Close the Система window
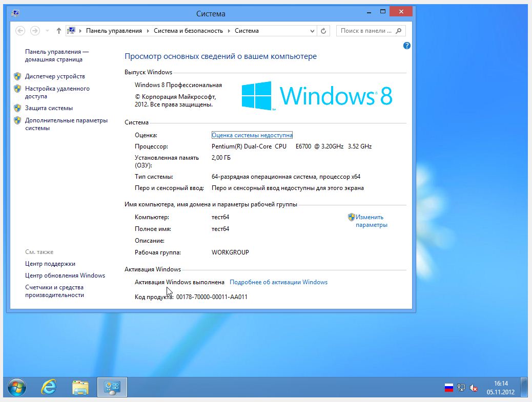The width and height of the screenshot is (532, 402). 401,12
